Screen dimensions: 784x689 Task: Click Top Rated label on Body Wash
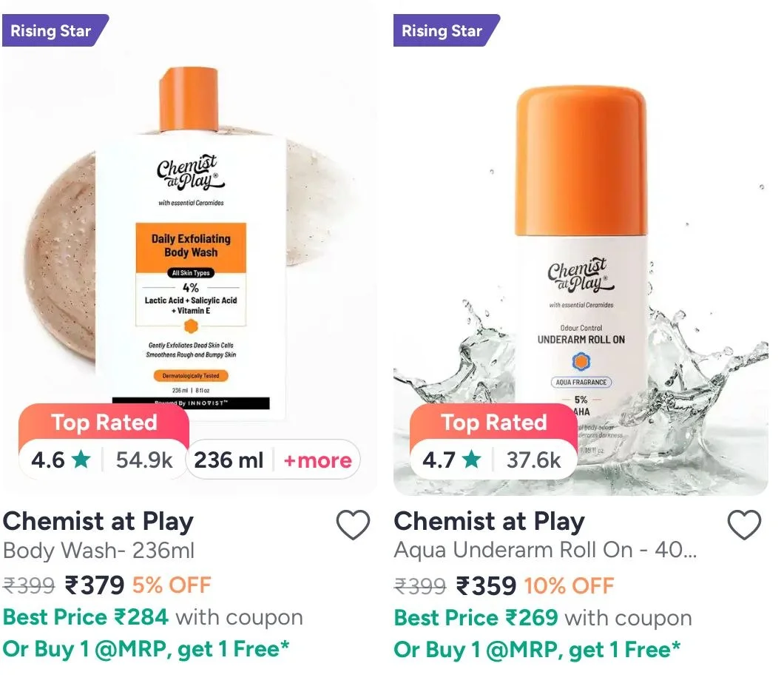(x=104, y=423)
